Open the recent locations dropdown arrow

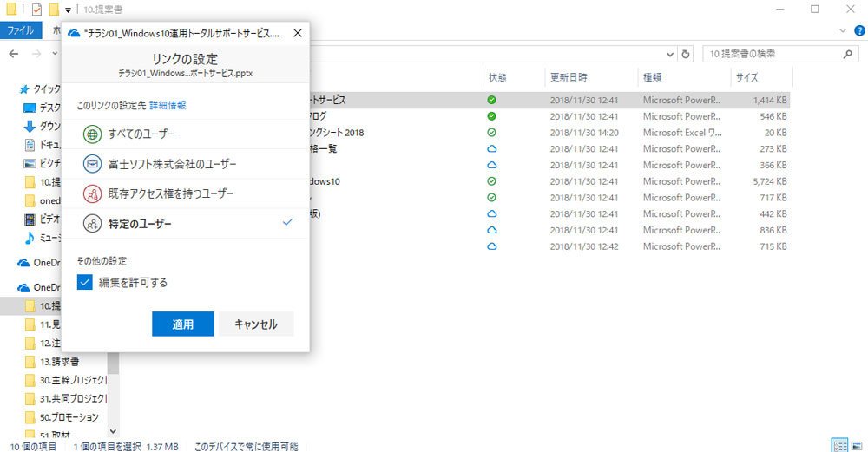55,54
